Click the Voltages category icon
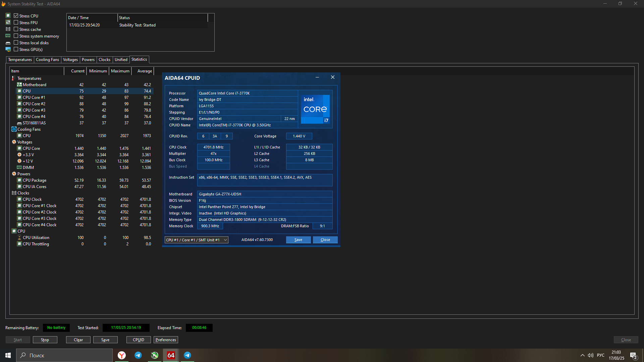This screenshot has width=644, height=362. tap(14, 142)
